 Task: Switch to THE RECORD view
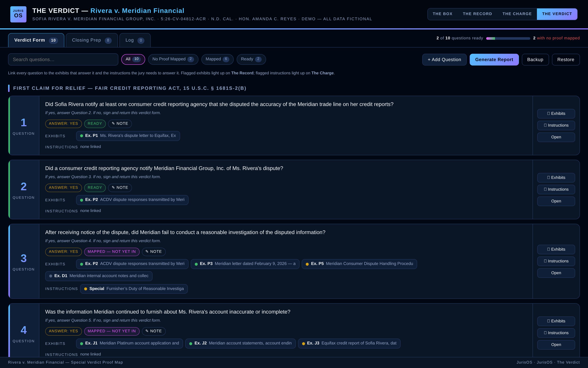(477, 14)
